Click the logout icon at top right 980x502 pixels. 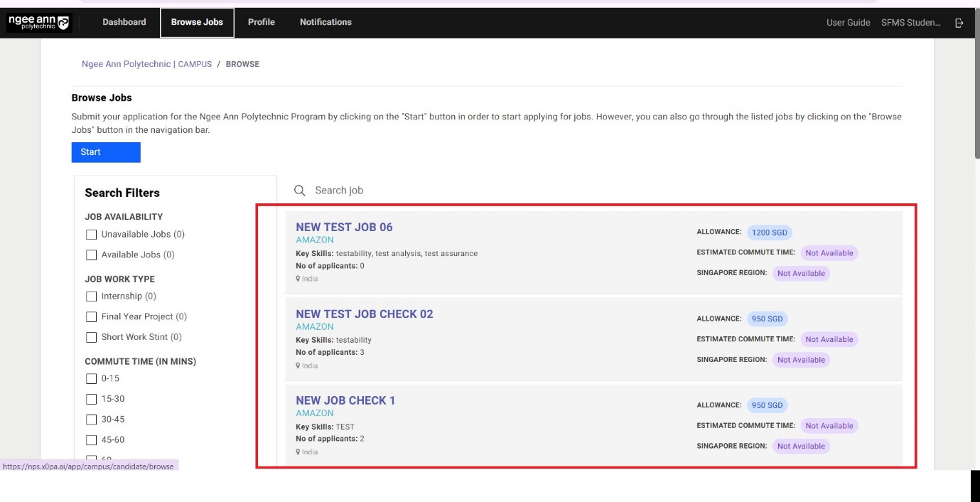[x=959, y=22]
